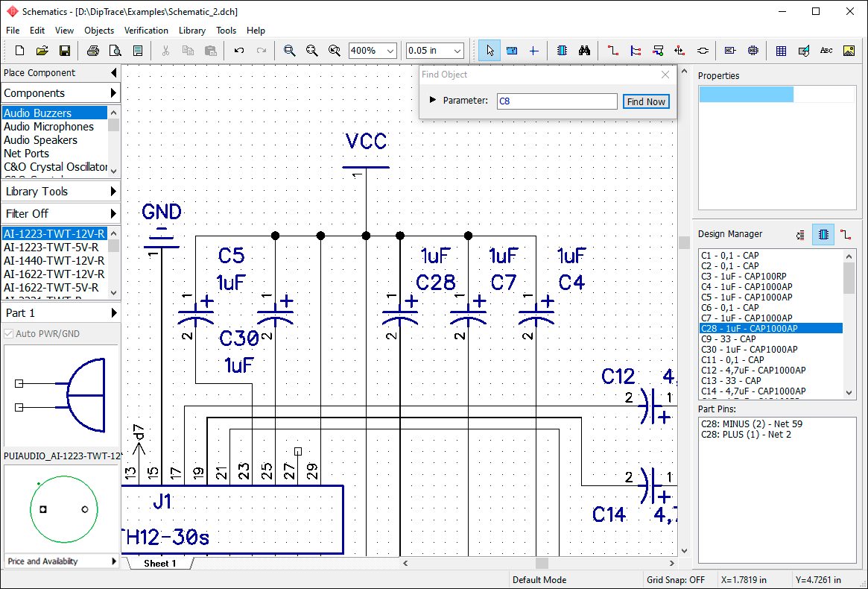868x589 pixels.
Task: Click the canvas horizontal scrollbar thumb
Action: click(542, 563)
